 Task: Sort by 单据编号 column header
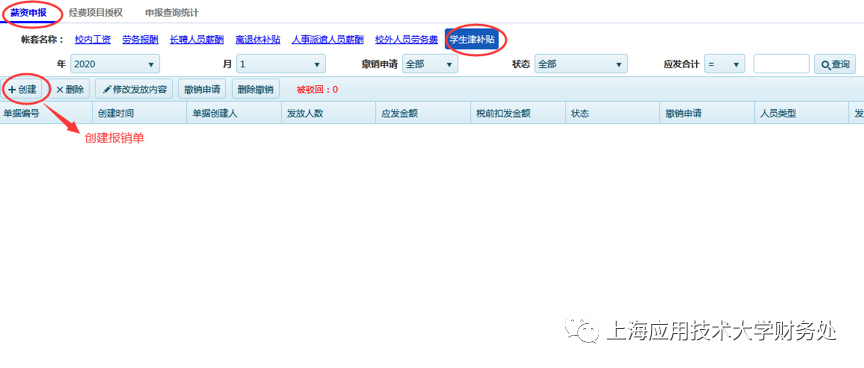click(x=46, y=113)
